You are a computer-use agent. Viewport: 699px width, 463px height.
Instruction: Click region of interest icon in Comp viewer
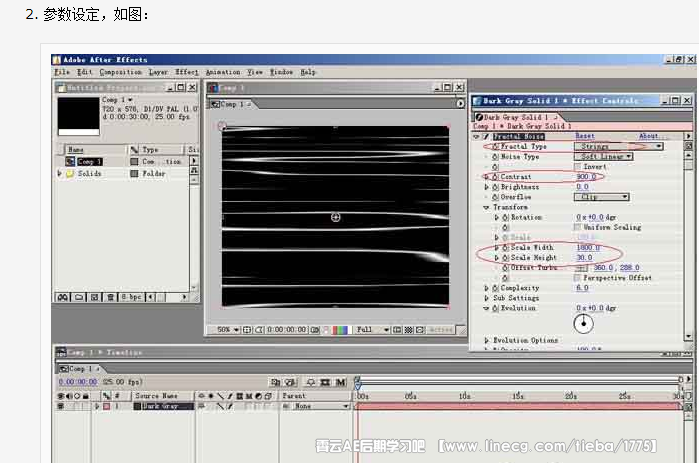pyautogui.click(x=396, y=330)
